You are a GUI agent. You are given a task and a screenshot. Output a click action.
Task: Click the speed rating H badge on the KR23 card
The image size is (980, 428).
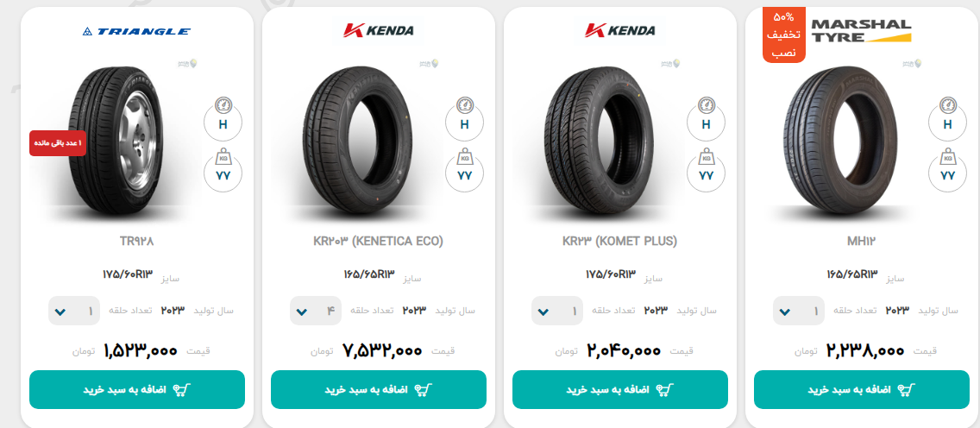pos(707,116)
